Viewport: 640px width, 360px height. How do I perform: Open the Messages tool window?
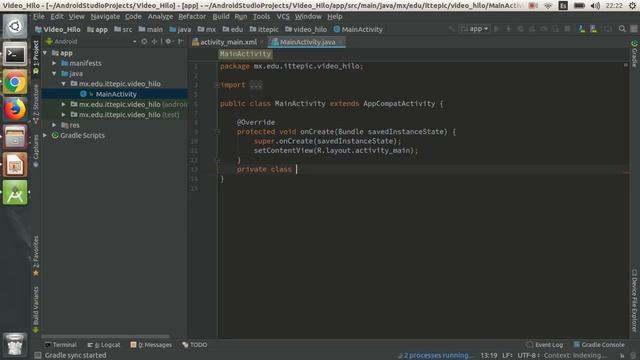[x=151, y=345]
